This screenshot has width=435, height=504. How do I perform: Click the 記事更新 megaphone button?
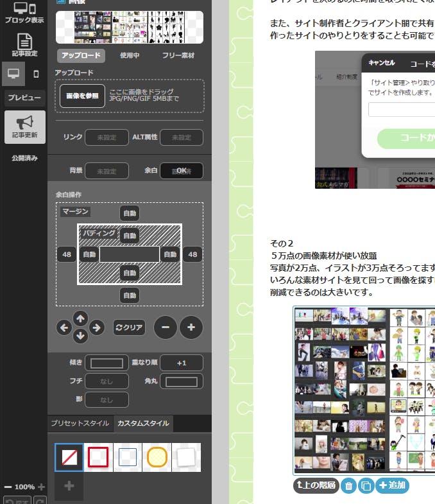pos(25,127)
